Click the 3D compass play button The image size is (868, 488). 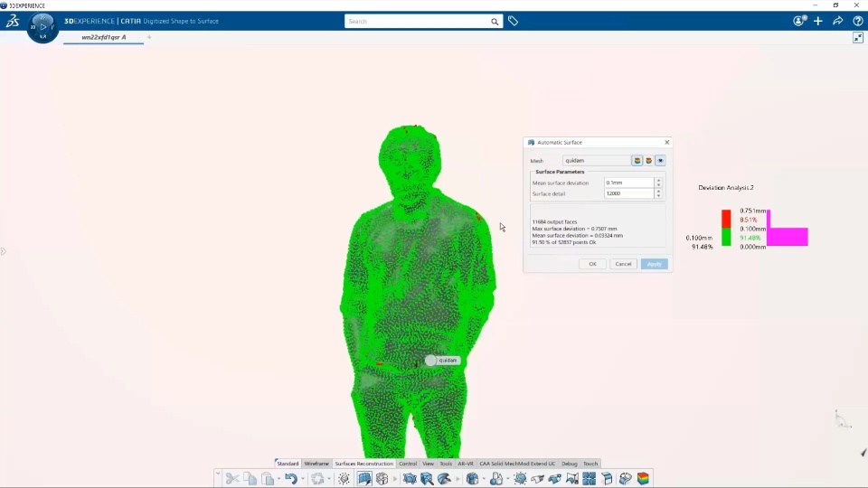point(42,26)
